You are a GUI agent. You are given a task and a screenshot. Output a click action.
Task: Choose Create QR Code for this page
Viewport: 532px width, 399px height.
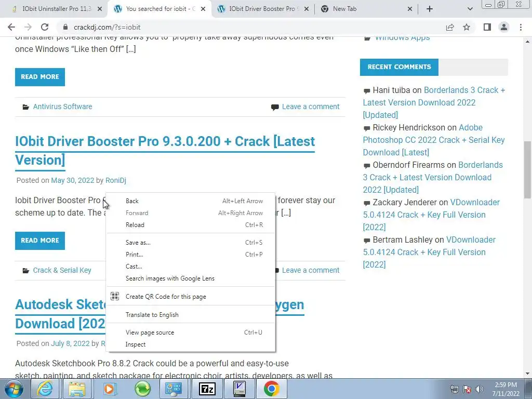click(x=190, y=296)
